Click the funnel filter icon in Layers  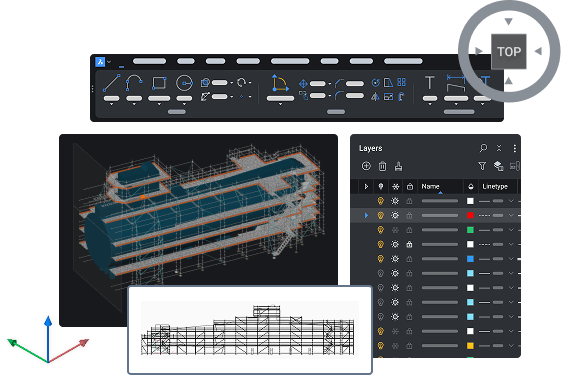[482, 166]
